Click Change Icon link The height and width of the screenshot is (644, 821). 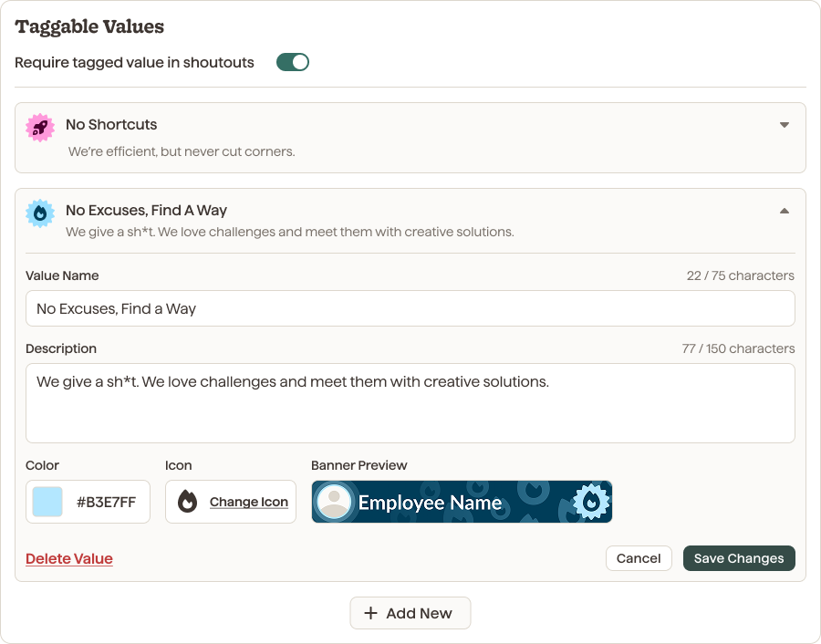(x=249, y=502)
